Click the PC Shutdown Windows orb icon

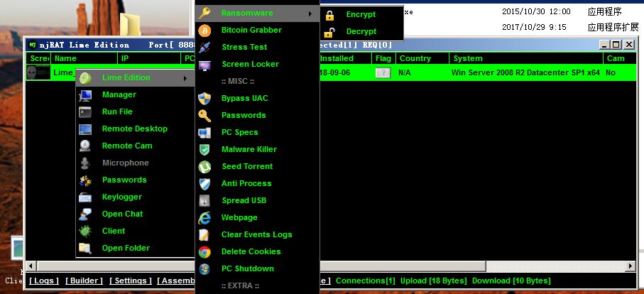[204, 269]
